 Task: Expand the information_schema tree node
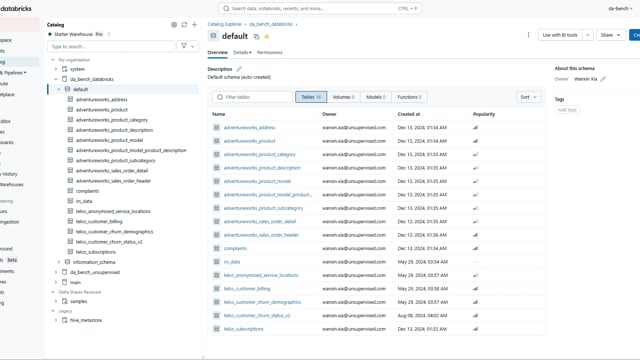pyautogui.click(x=59, y=262)
